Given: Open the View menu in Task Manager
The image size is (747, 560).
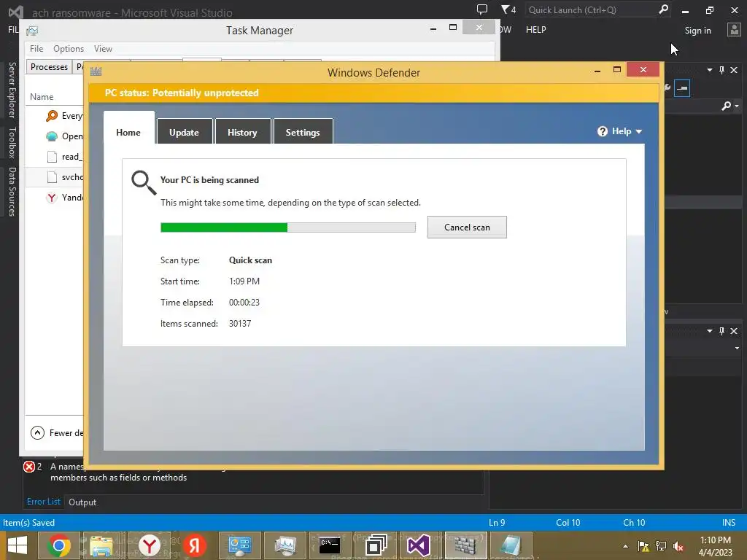Looking at the screenshot, I should tap(103, 49).
